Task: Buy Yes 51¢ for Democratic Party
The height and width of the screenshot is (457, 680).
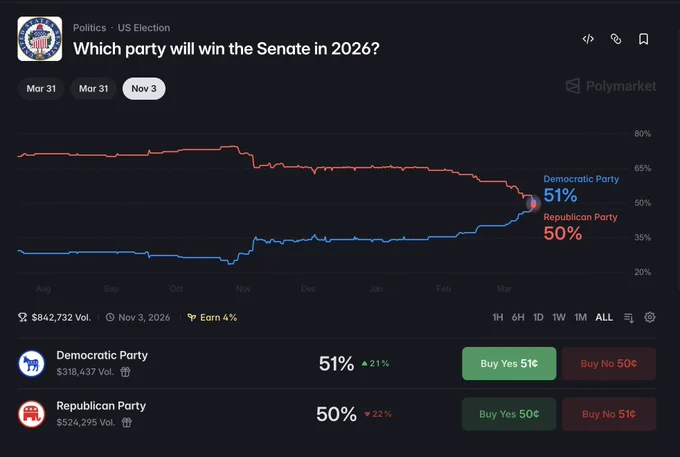Action: pos(509,363)
